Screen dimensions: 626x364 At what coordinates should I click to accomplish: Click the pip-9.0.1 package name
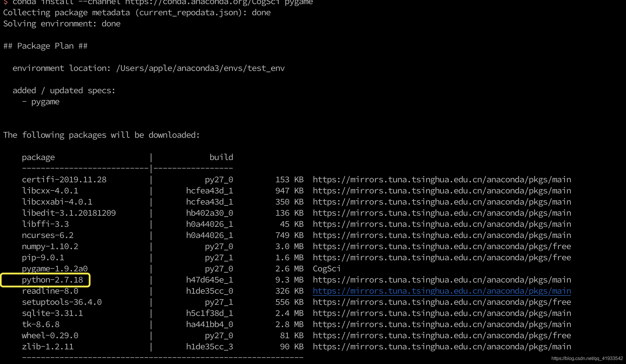(43, 258)
